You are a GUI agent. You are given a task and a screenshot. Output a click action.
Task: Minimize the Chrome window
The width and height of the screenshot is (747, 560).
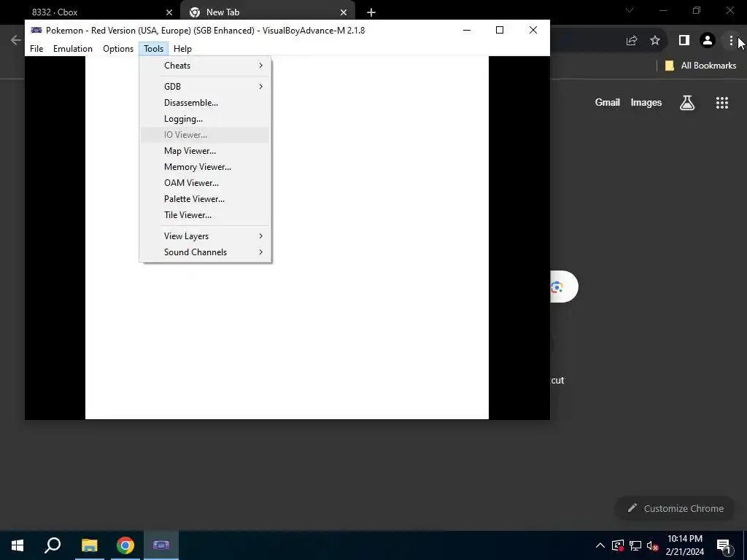663,10
